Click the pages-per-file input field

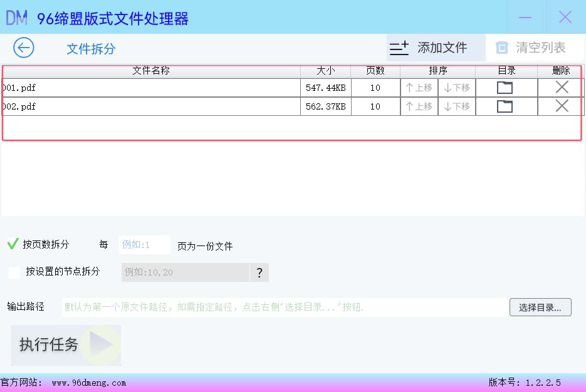pos(144,245)
